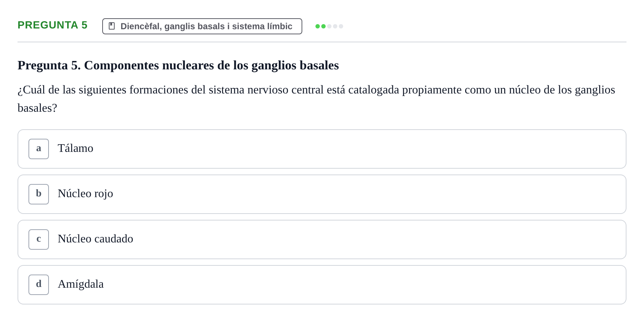Click the PREGUNTA 5 header label
Screen dimensions: 644x322
point(53,25)
